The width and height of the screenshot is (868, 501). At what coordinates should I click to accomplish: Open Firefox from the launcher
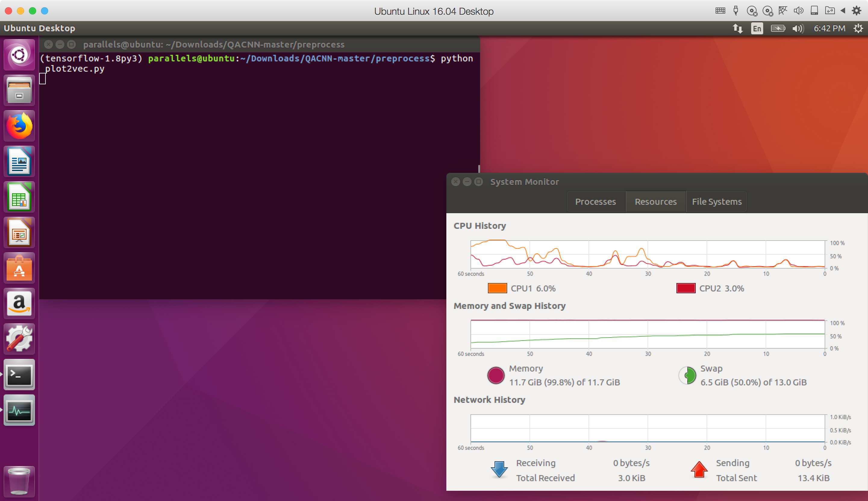coord(19,126)
